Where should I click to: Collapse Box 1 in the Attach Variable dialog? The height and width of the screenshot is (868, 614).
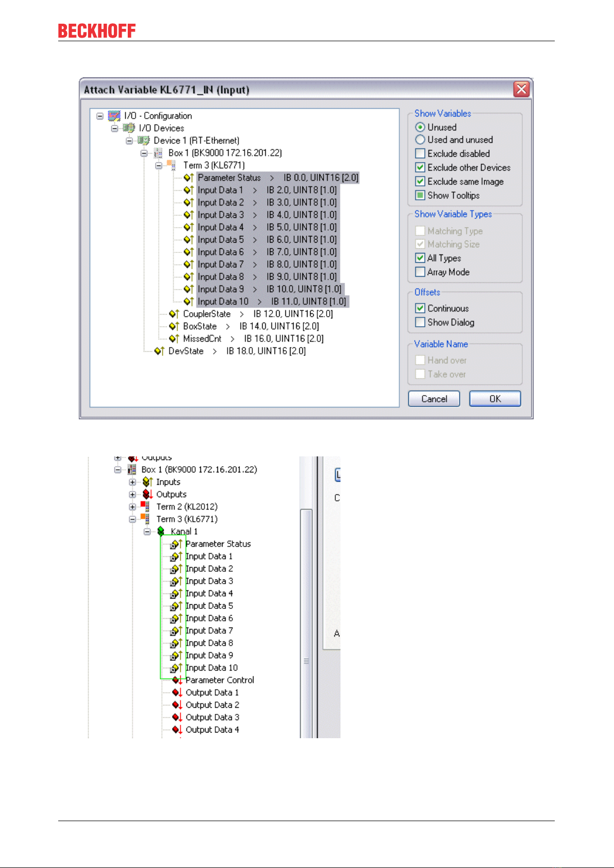coord(144,153)
